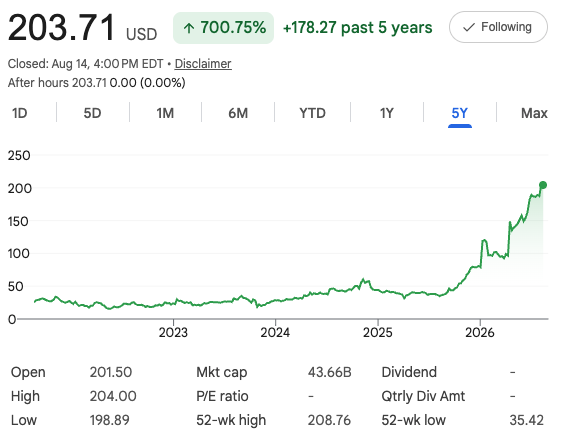The width and height of the screenshot is (561, 439).
Task: Click the green endpoint dot on the chart
Action: (543, 185)
